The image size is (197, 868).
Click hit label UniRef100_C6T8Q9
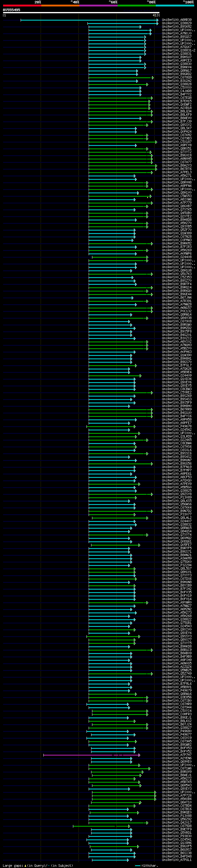click(x=177, y=78)
